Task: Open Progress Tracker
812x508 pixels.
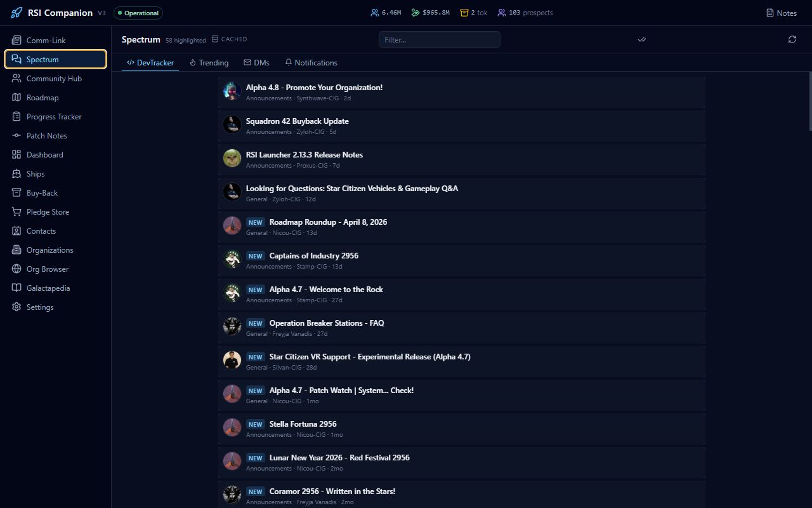Action: tap(55, 117)
